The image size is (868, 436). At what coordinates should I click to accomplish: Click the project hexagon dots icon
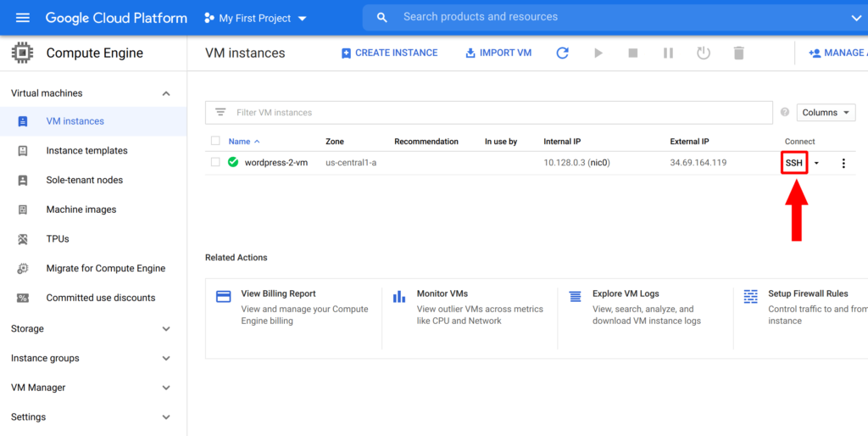pos(209,19)
